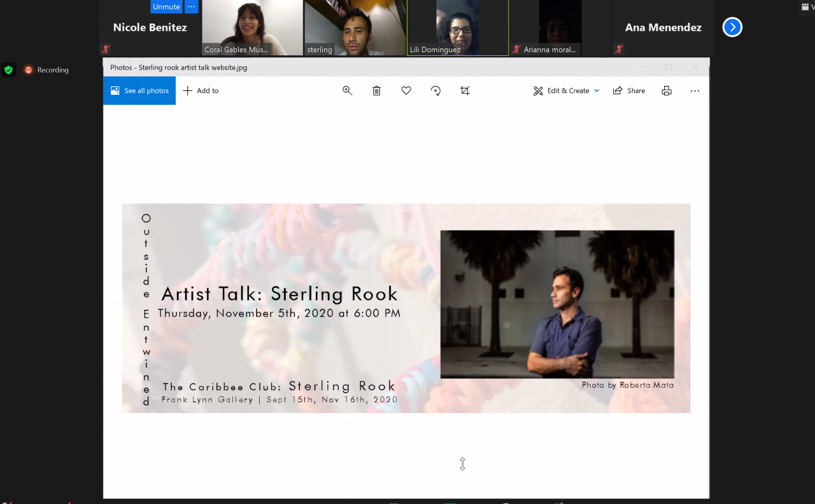Click the "Artist Talk: Sterling Rook" heading

tap(280, 293)
